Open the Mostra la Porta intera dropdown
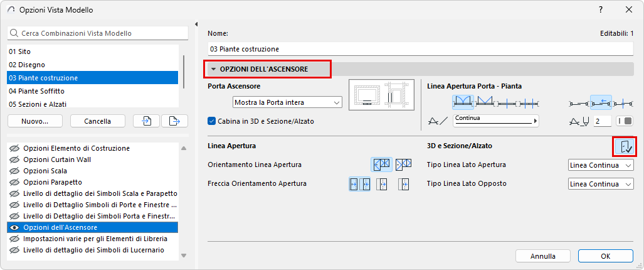 coord(287,102)
